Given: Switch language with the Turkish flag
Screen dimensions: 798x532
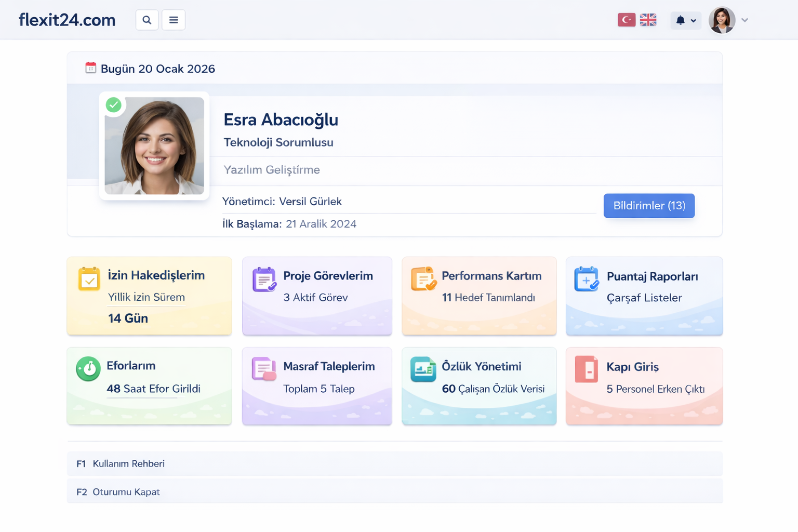Looking at the screenshot, I should tap(627, 20).
